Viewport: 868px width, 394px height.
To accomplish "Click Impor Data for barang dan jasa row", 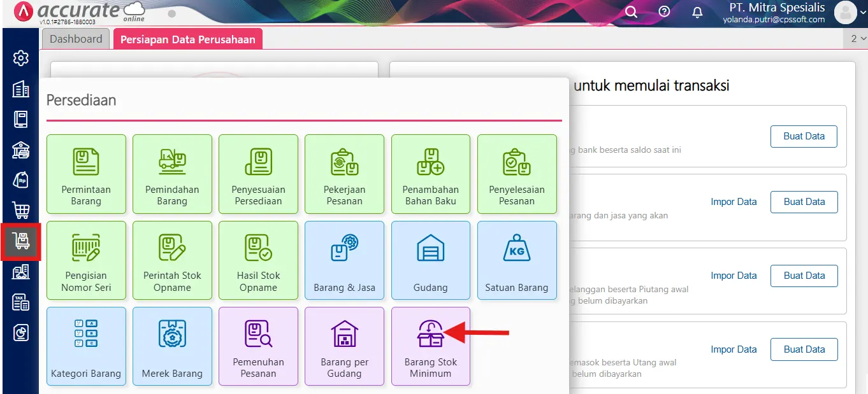I will (x=734, y=202).
